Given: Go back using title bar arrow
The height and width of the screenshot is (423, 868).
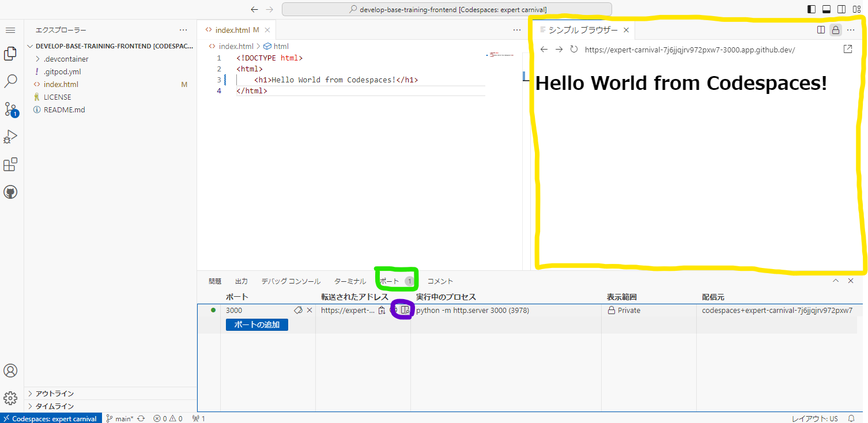Looking at the screenshot, I should point(255,9).
